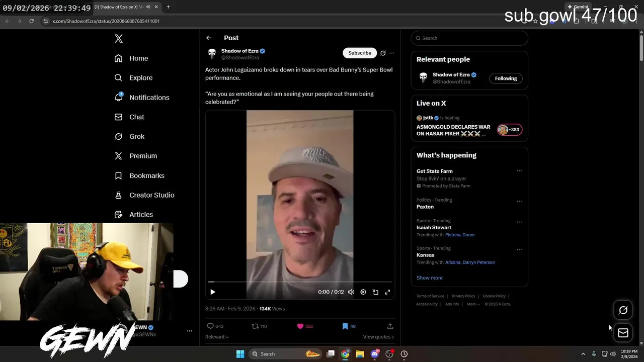Open File Explorer from the taskbar
This screenshot has height=362, width=644.
click(360, 354)
